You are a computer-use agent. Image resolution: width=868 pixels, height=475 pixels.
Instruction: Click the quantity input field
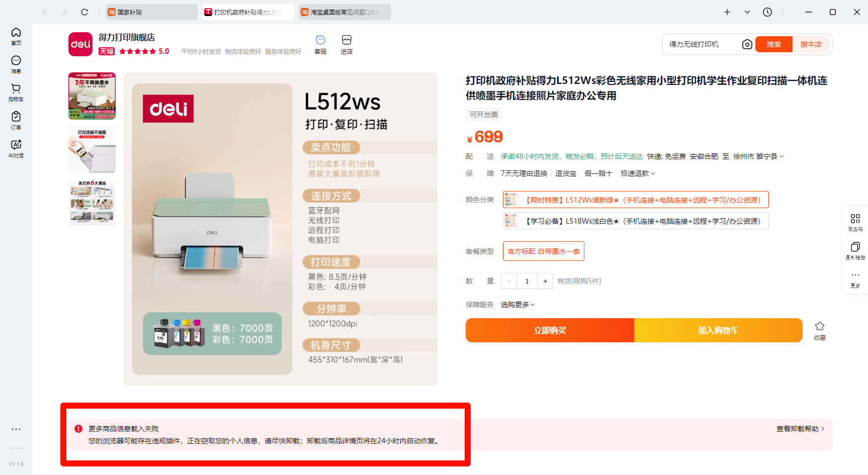coord(527,281)
